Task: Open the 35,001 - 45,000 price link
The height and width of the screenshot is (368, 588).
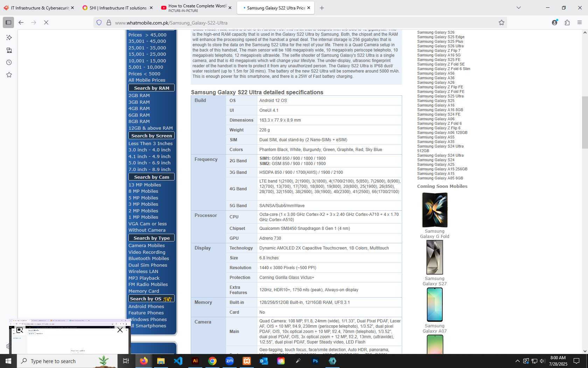Action: pos(147,41)
